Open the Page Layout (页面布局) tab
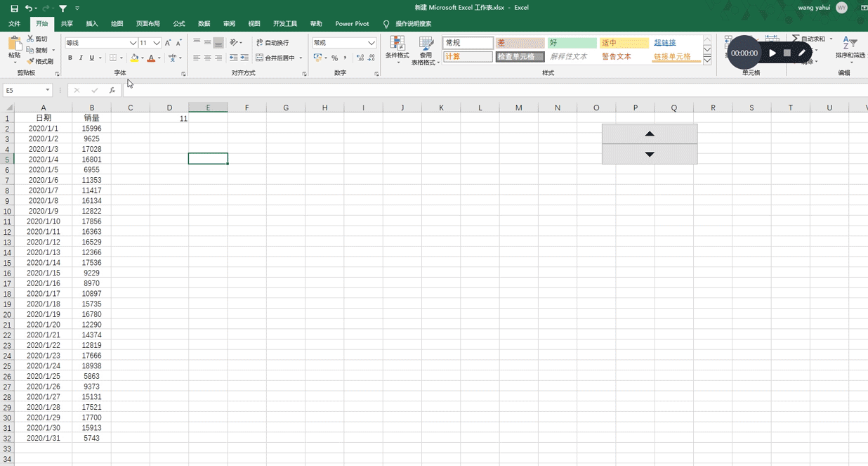The image size is (868, 466). pos(148,24)
